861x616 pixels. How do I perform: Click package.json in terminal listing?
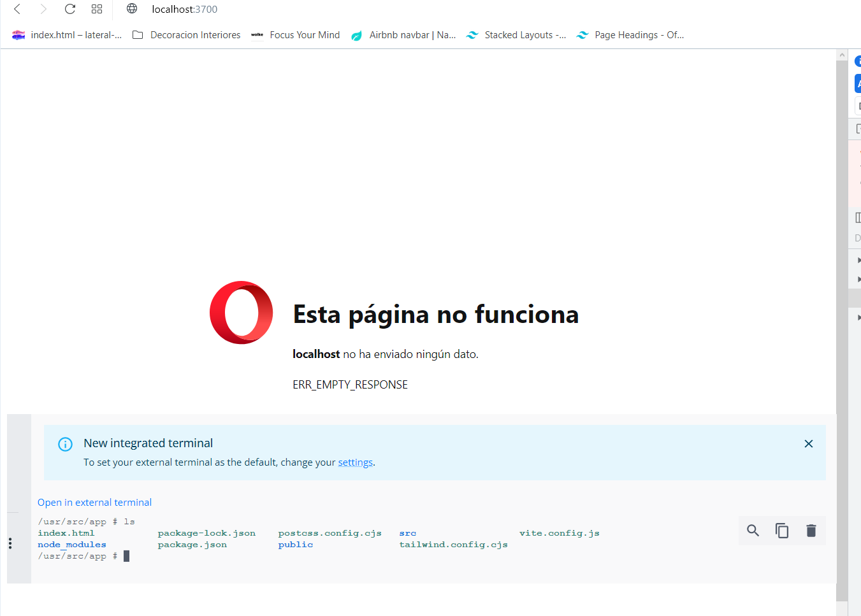[192, 545]
